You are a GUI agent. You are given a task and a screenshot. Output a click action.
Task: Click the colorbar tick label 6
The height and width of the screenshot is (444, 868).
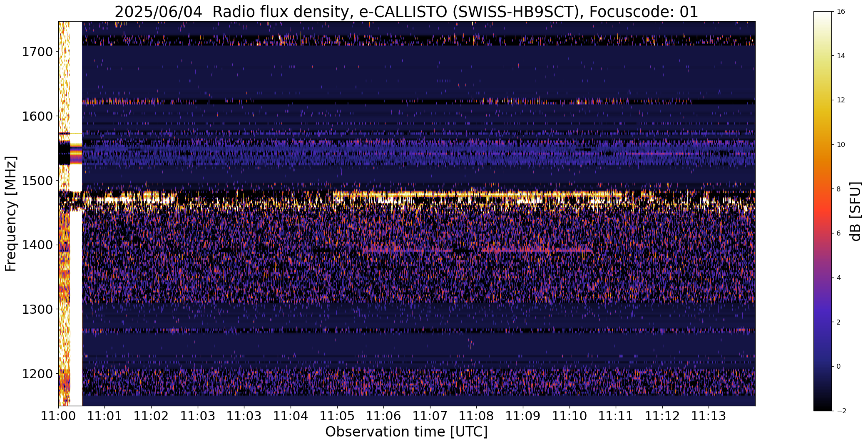(838, 233)
